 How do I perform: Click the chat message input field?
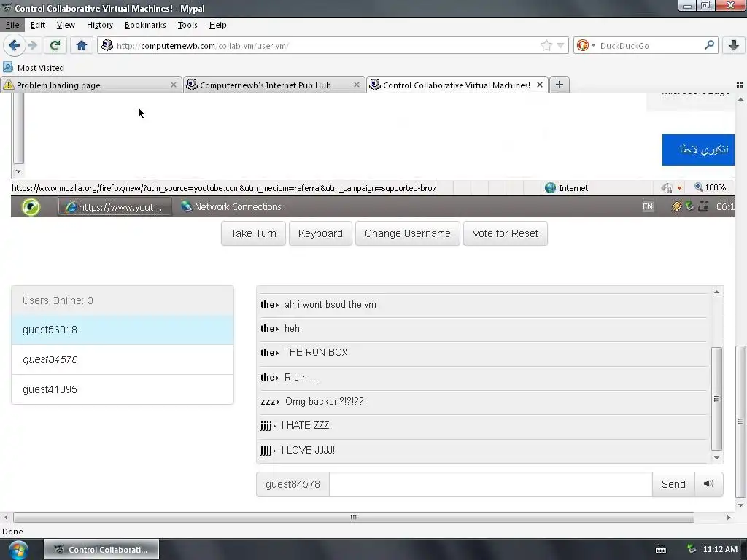[491, 484]
